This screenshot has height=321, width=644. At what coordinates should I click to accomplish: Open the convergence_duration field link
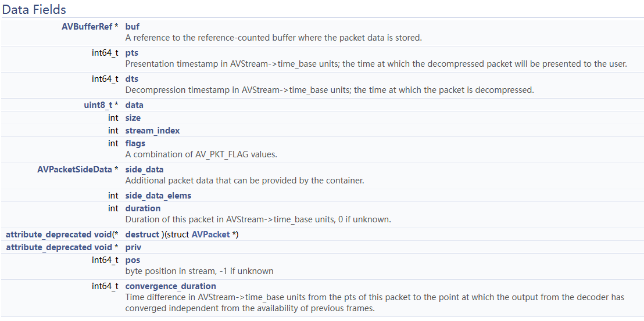(170, 286)
